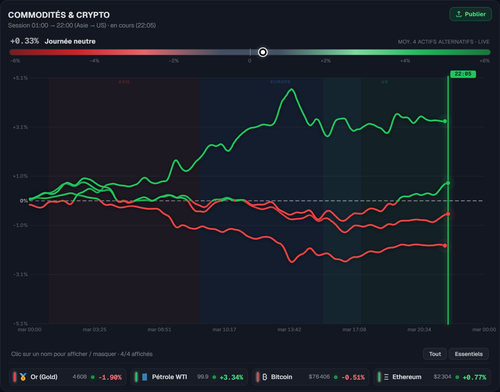Viewport: 500px width, 392px height.
Task: Click the upload icon in Publier
Action: 459,14
